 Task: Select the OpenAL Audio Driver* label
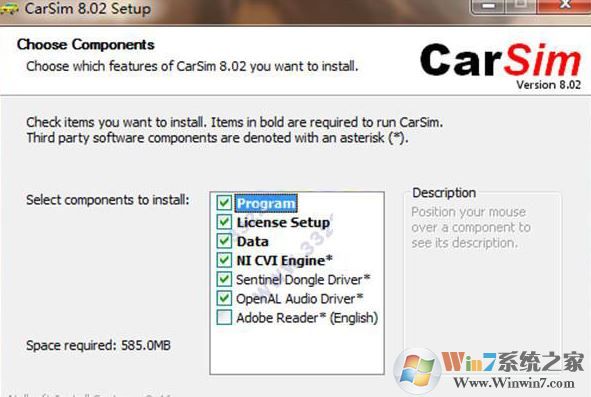(299, 299)
